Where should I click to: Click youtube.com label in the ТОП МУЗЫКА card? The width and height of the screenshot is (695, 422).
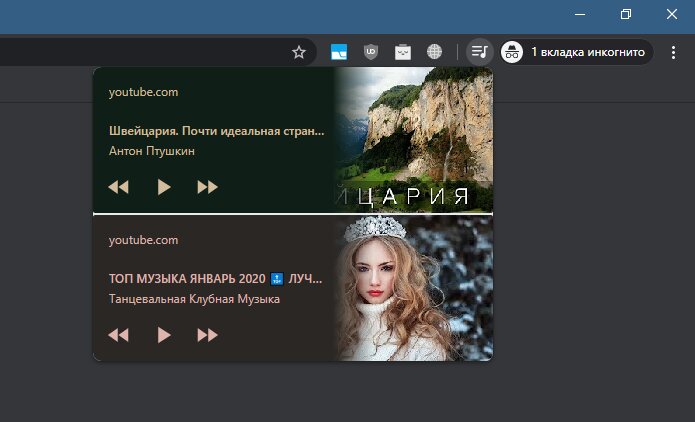point(143,240)
